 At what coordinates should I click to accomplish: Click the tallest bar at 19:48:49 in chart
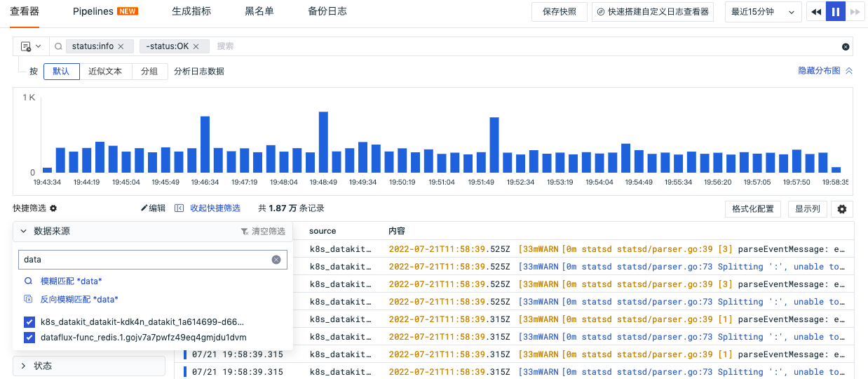323,142
